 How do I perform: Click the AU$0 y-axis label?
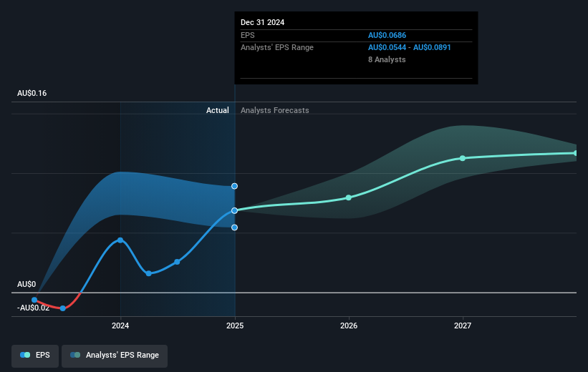point(26,284)
